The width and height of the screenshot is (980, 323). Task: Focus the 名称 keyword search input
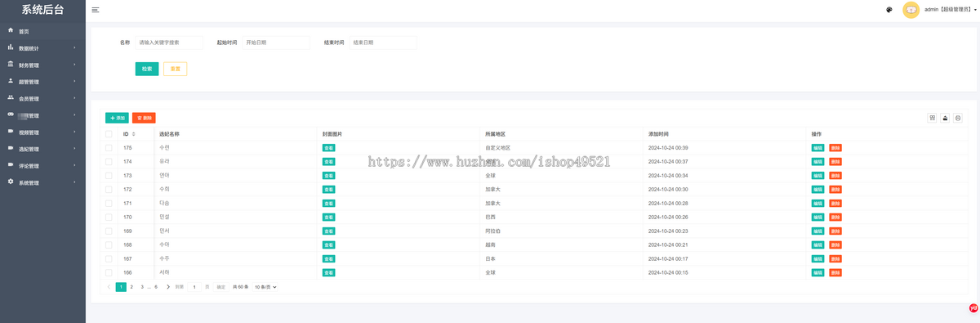coord(169,43)
